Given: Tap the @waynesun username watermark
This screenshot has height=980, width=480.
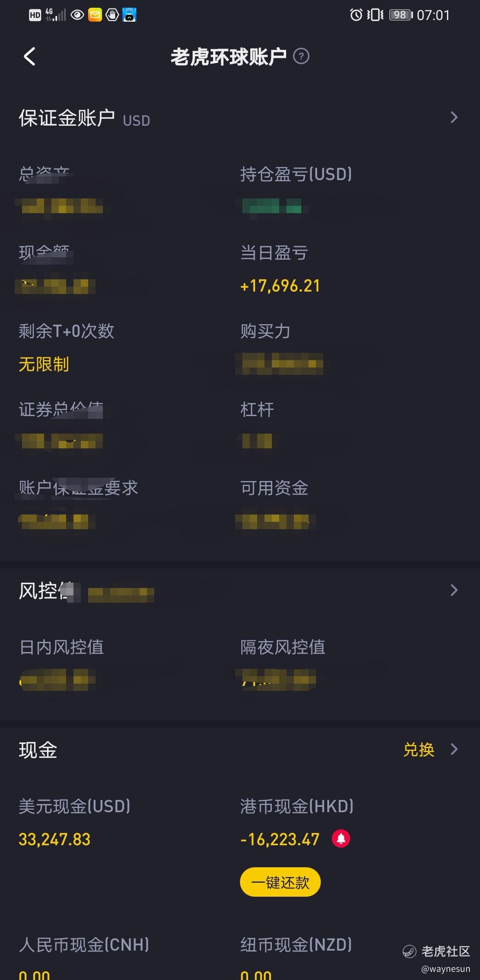Looking at the screenshot, I should click(446, 969).
